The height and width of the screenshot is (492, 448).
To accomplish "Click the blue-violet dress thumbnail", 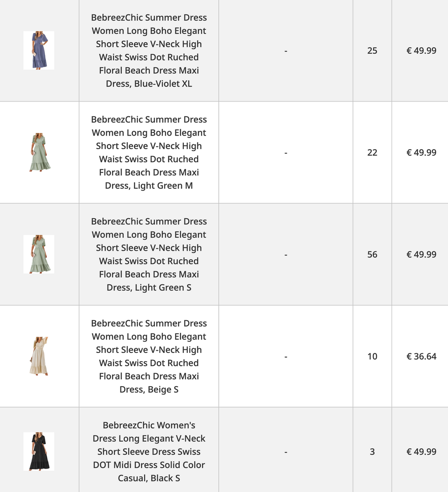I will click(39, 50).
